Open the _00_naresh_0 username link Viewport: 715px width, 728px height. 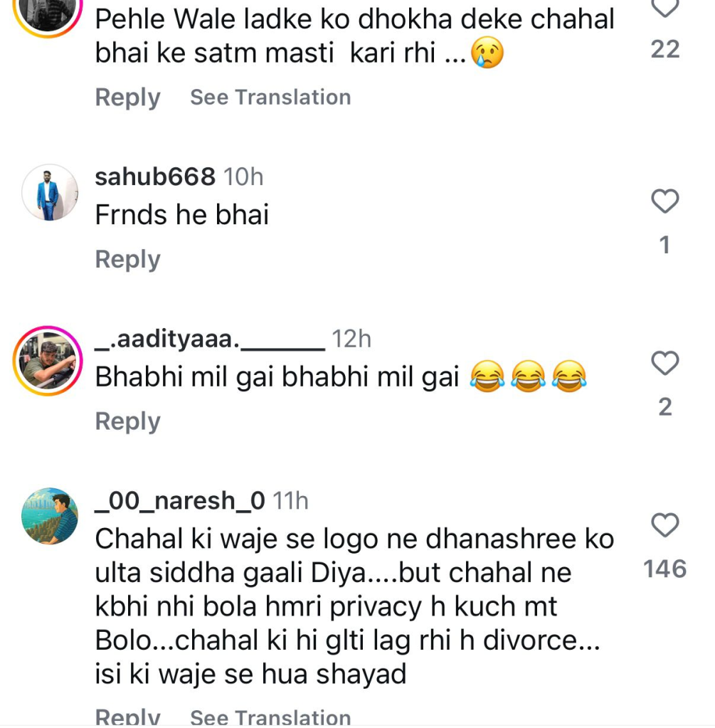click(x=180, y=501)
